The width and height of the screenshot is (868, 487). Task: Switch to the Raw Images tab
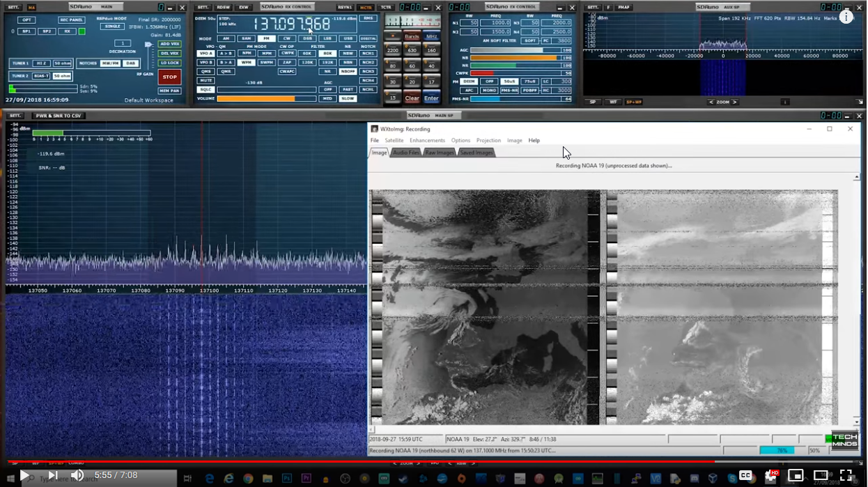point(440,153)
